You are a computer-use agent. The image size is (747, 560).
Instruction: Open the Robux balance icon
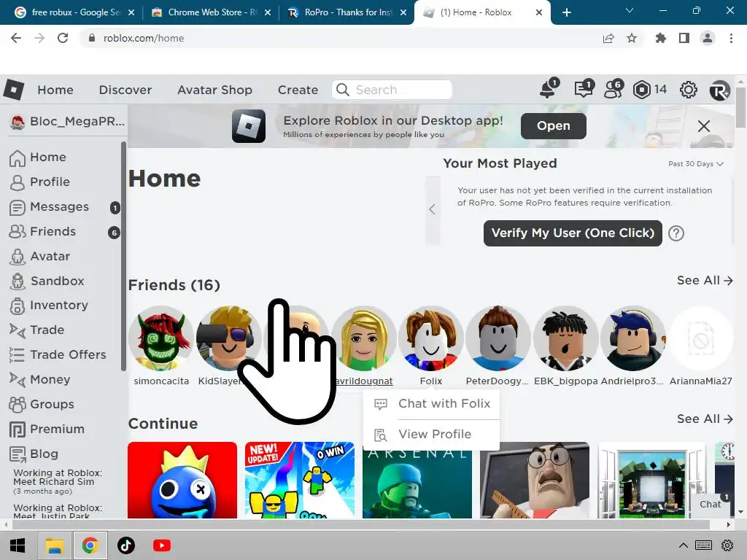tap(642, 90)
